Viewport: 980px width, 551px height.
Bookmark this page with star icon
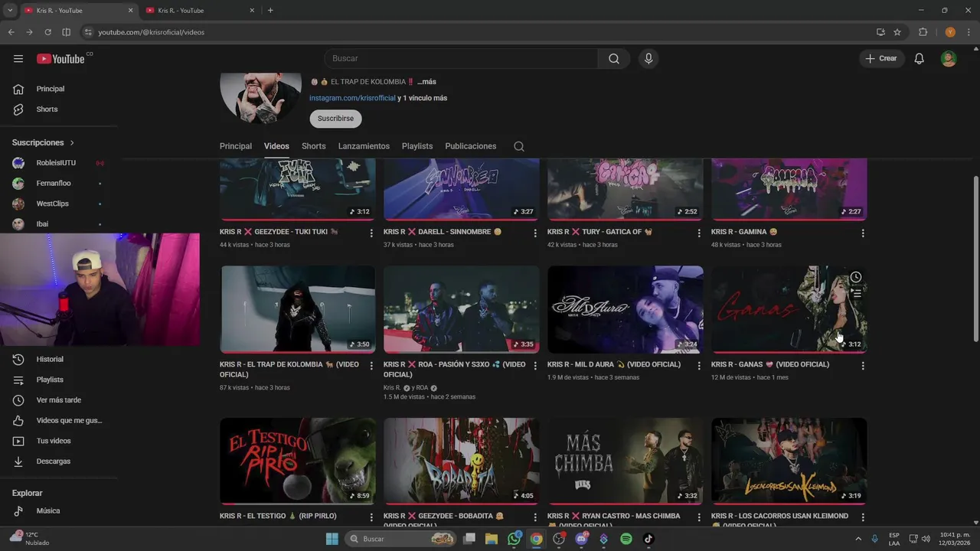click(897, 32)
